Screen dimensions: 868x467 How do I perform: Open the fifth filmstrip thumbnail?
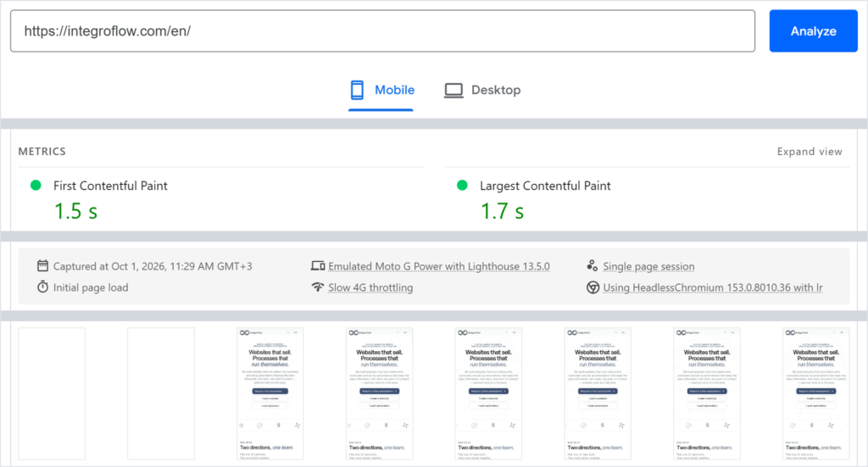[x=488, y=393]
